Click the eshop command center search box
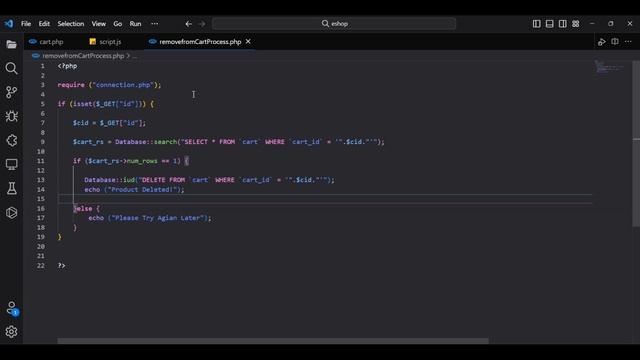Viewport: 640px width, 360px height. coord(334,24)
